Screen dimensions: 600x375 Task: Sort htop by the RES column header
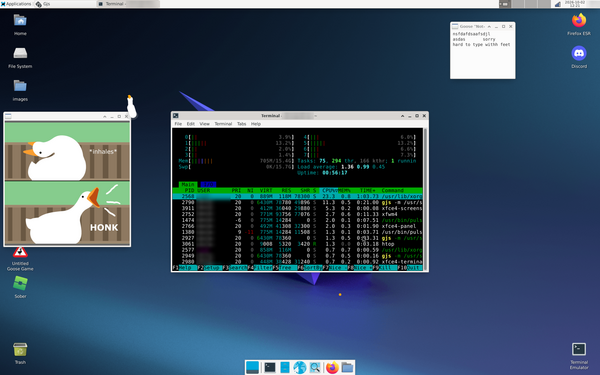(286, 191)
